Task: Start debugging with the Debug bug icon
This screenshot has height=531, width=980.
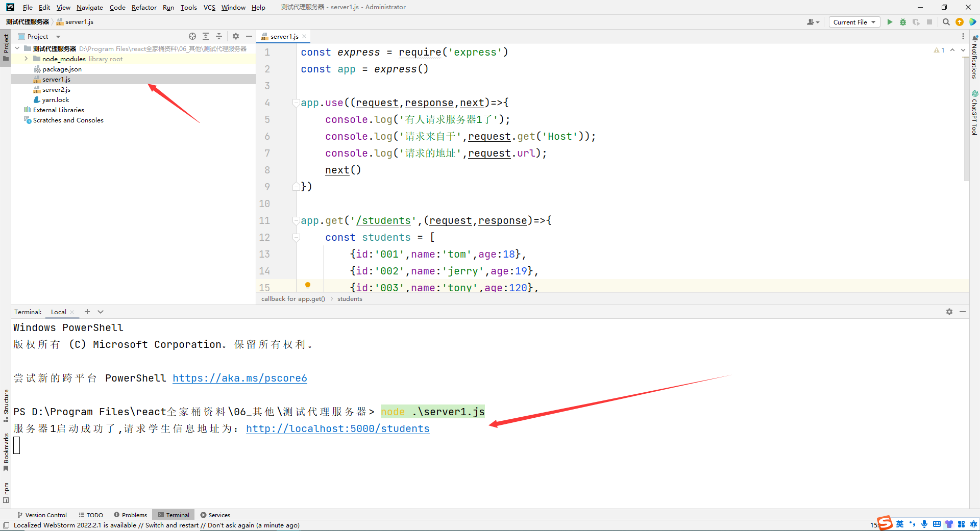Action: point(903,22)
